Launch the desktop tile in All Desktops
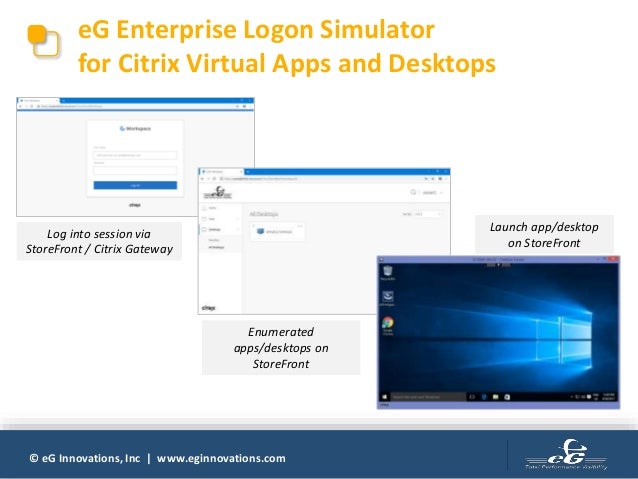638x479 pixels. coord(277,232)
